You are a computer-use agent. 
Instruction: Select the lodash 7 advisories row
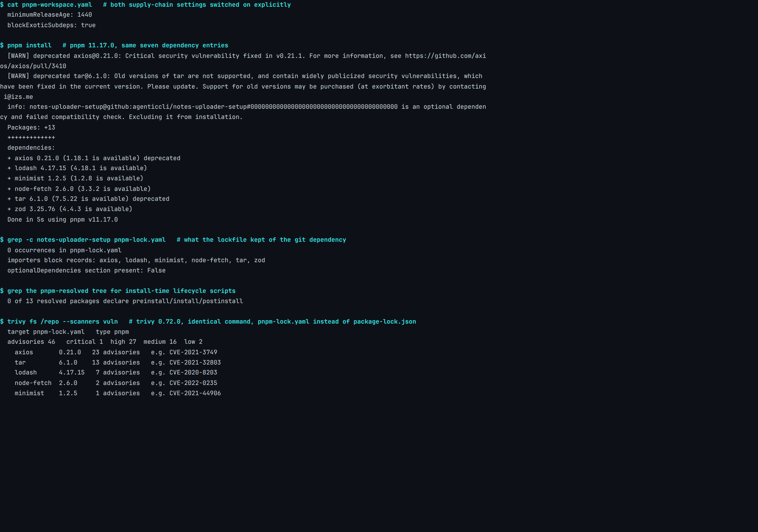pyautogui.click(x=116, y=372)
